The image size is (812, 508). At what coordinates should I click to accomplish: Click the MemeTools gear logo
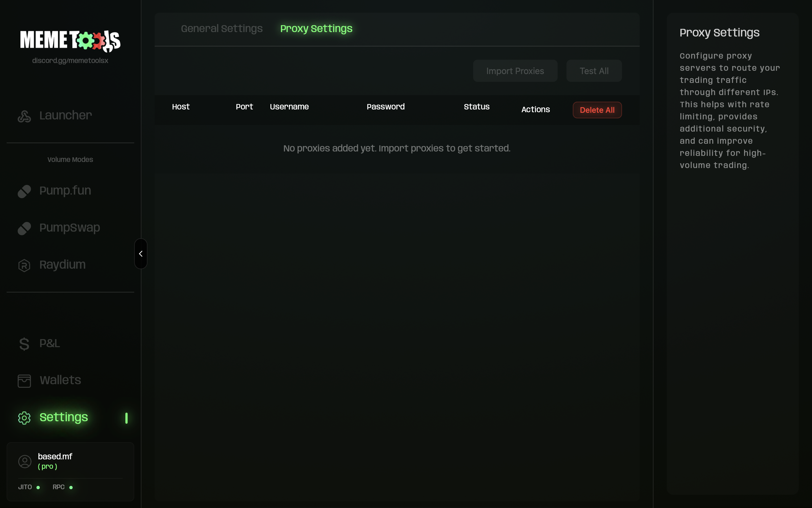click(x=70, y=41)
